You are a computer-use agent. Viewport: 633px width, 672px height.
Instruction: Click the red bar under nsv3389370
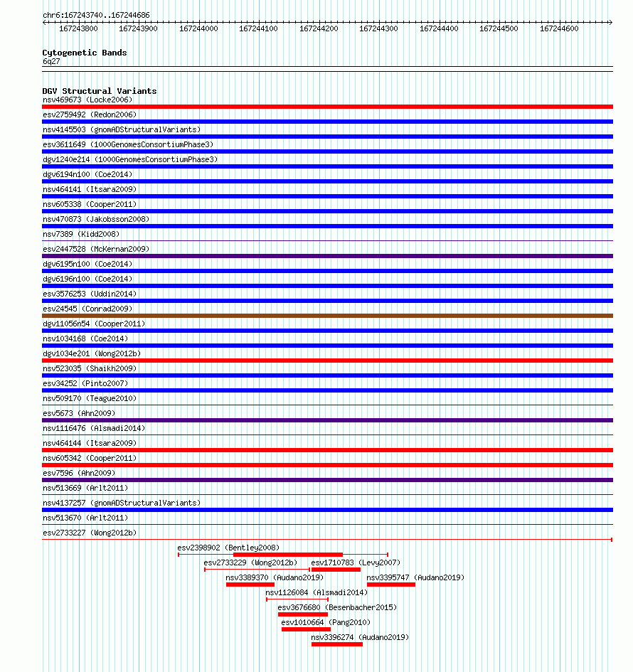tap(250, 585)
